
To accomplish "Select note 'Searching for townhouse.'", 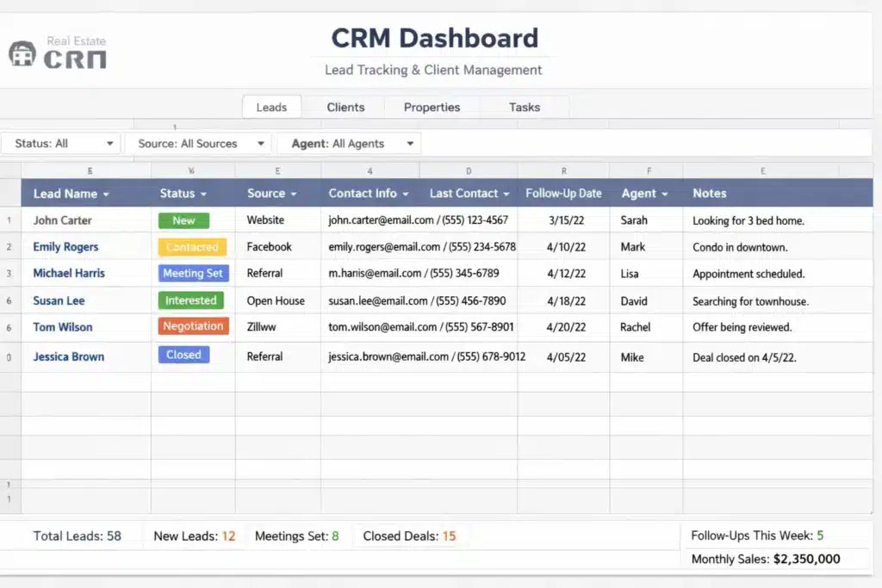I will (x=750, y=301).
